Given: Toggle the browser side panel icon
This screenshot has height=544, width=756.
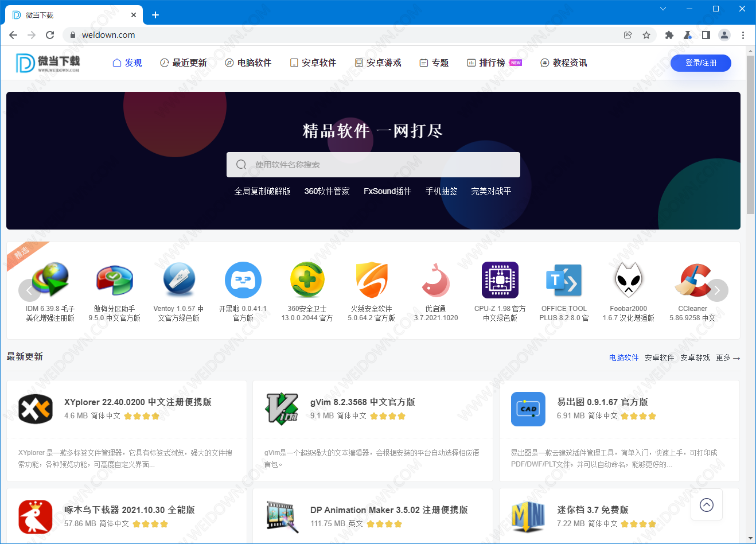Looking at the screenshot, I should click(706, 35).
